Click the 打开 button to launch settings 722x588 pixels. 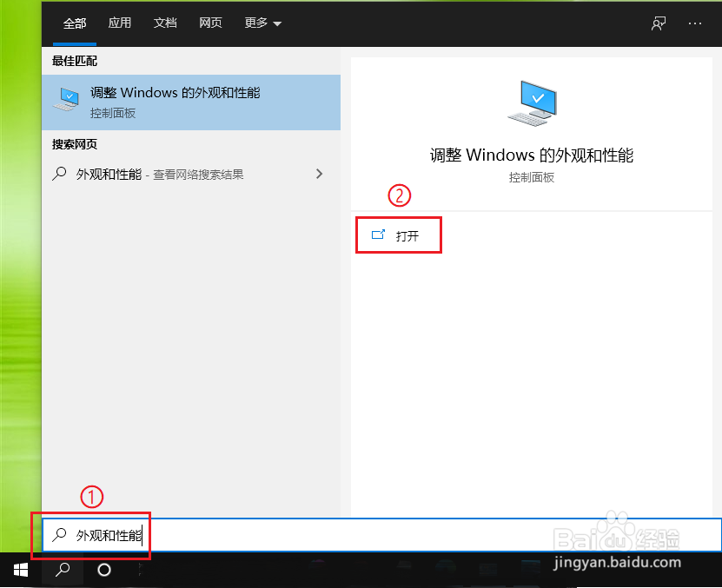click(x=399, y=234)
